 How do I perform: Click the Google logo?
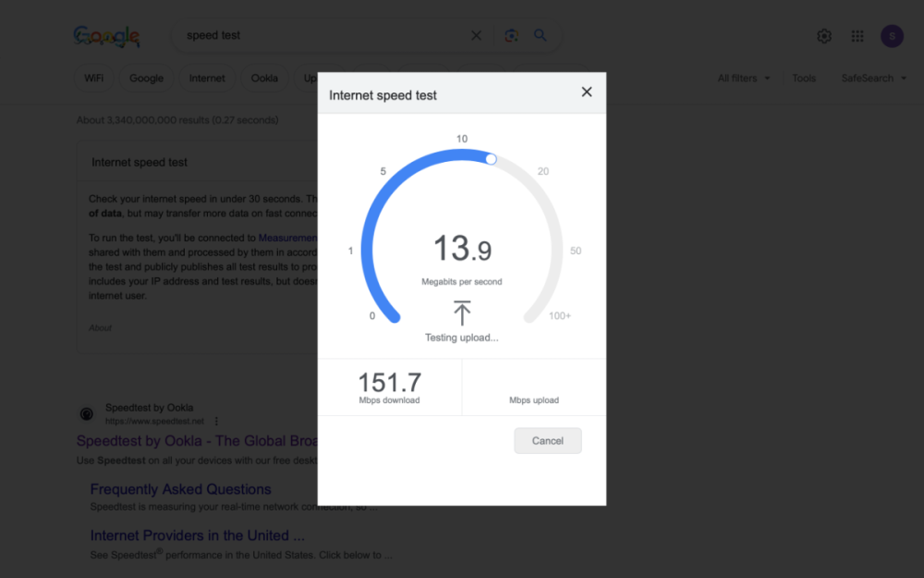[106, 36]
